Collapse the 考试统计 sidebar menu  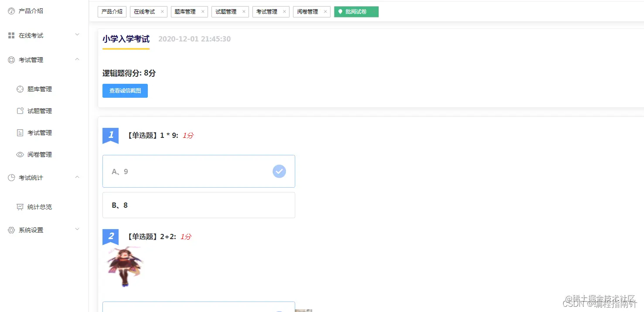pos(77,177)
